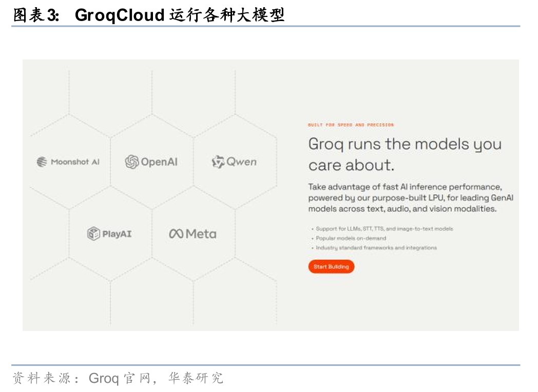The height and width of the screenshot is (392, 538).
Task: Click the Moonshot AI logo icon
Action: click(x=42, y=162)
